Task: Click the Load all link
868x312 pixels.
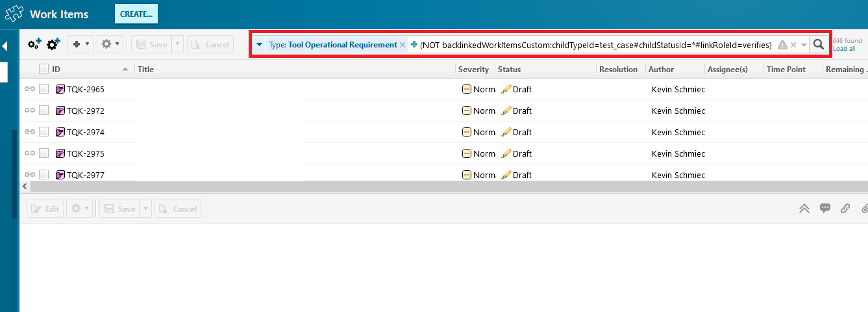Action: point(844,49)
